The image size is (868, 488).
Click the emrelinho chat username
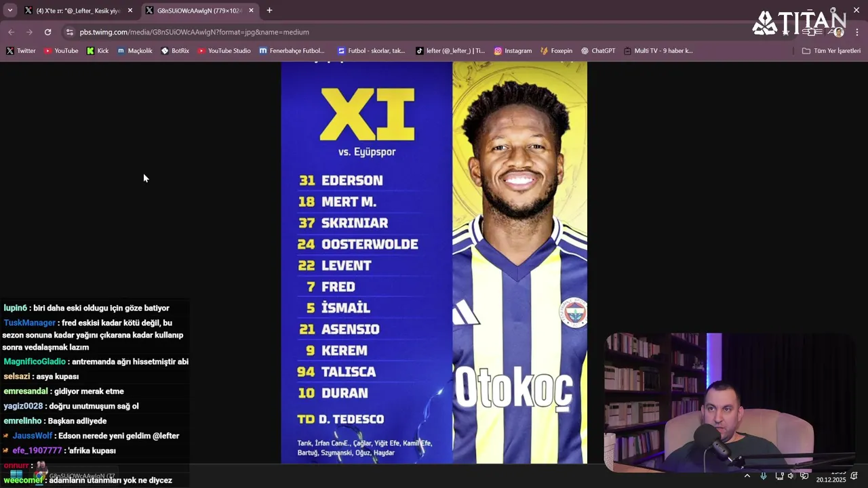click(22, 421)
